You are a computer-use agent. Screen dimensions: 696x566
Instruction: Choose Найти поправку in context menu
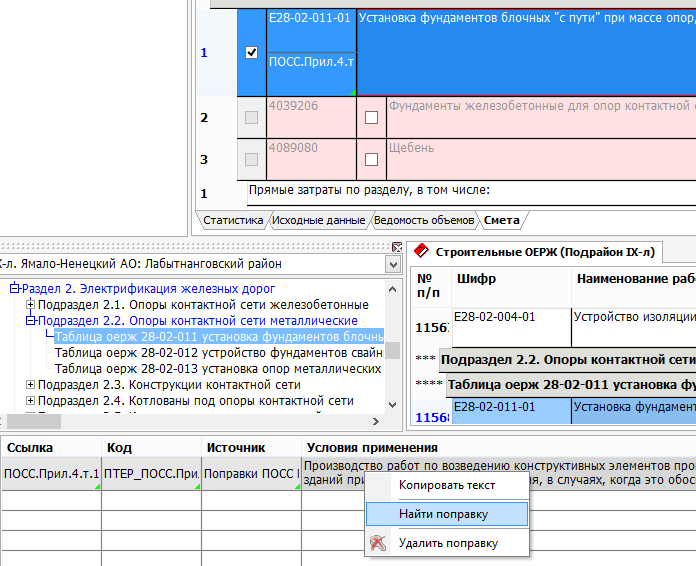tap(447, 514)
